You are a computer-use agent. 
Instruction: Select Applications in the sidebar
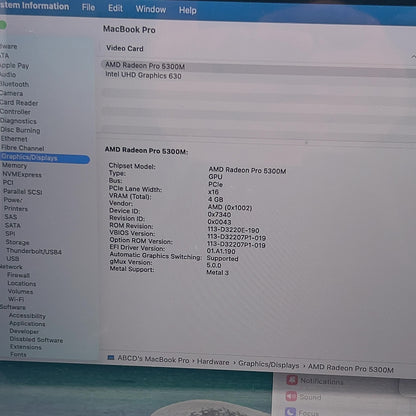[27, 324]
